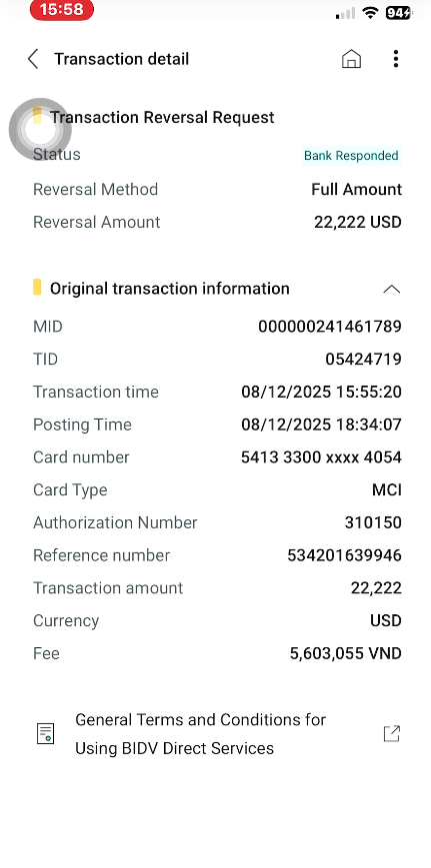Tap the fee value 5,603,055 VND
The image size is (431, 868).
[346, 653]
